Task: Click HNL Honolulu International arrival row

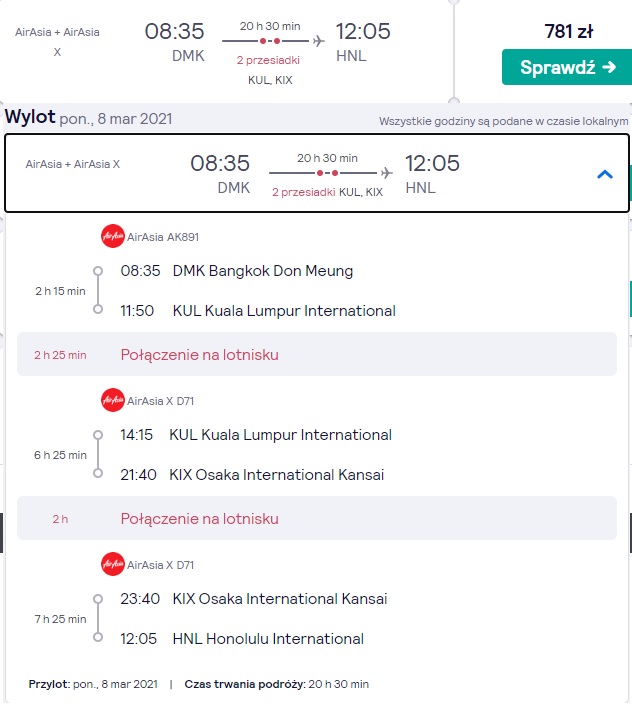Action: click(x=242, y=638)
